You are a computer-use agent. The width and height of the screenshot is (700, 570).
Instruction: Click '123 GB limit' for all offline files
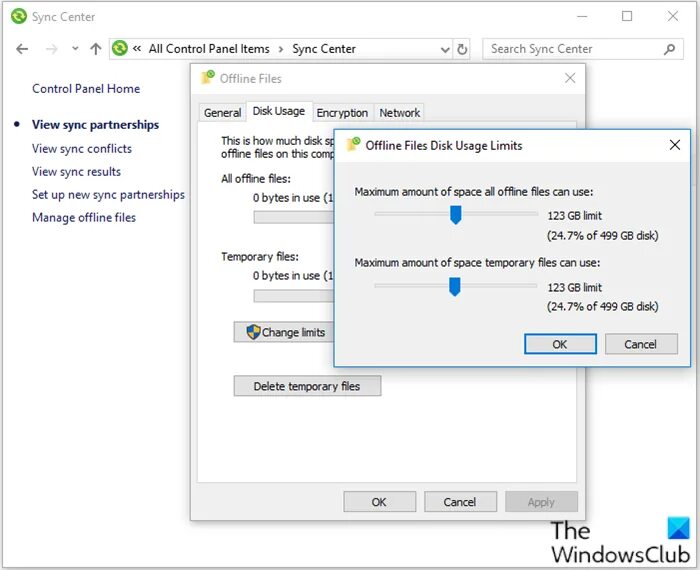(x=575, y=216)
